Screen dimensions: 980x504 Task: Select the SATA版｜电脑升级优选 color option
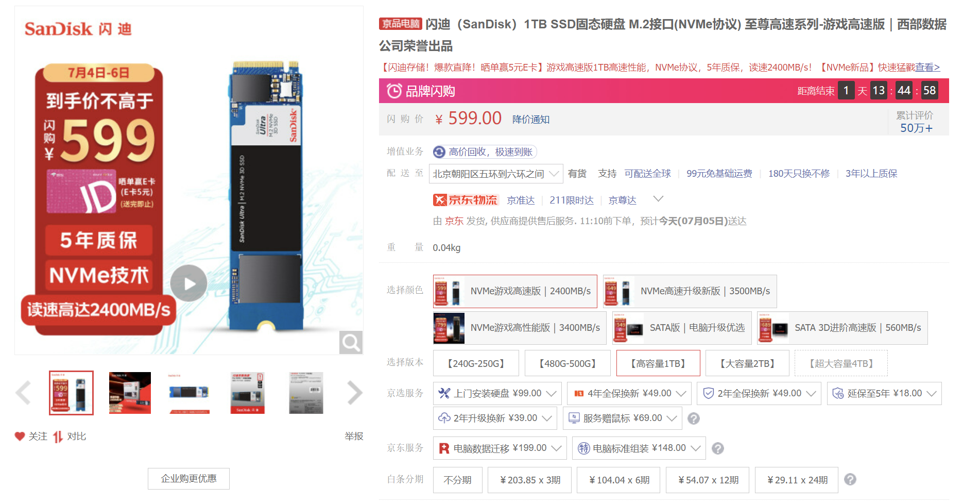tap(681, 328)
